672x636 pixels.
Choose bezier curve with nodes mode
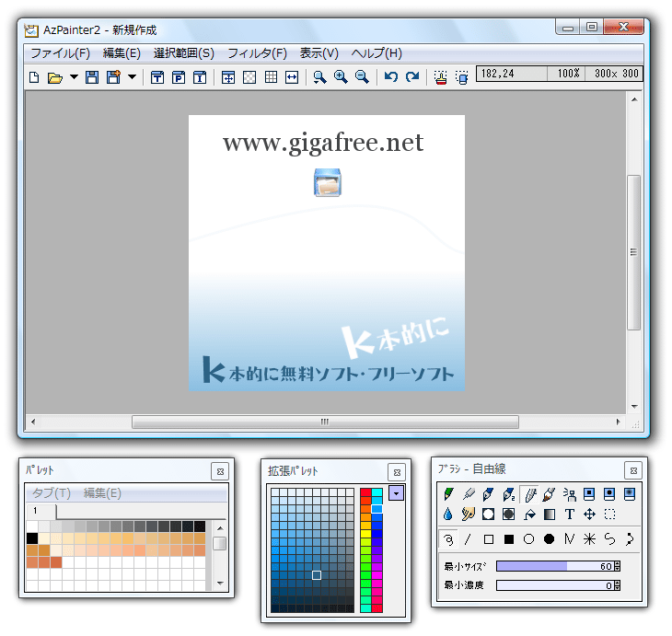[x=630, y=539]
